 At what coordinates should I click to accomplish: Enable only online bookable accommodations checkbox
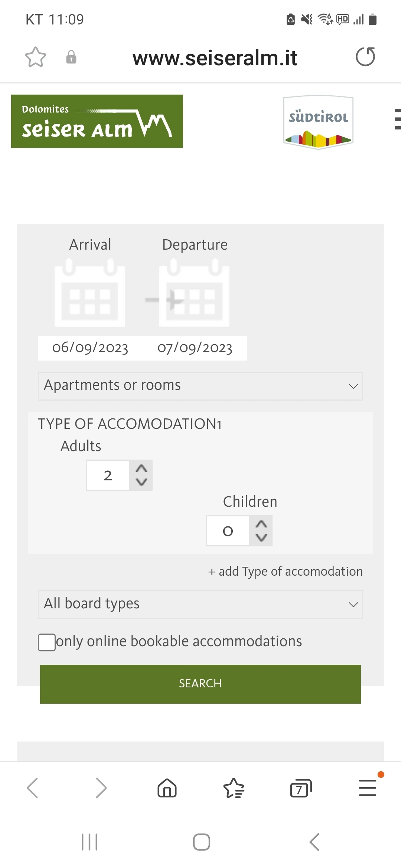coord(47,642)
